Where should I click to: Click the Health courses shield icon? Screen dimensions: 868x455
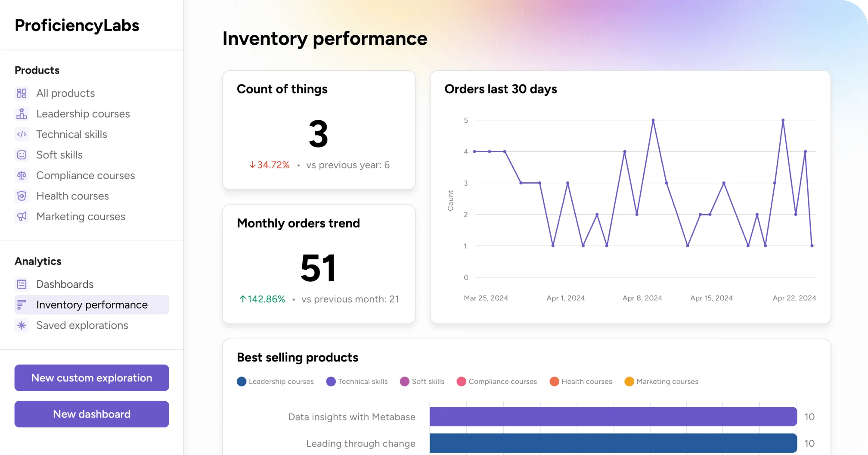click(x=22, y=196)
